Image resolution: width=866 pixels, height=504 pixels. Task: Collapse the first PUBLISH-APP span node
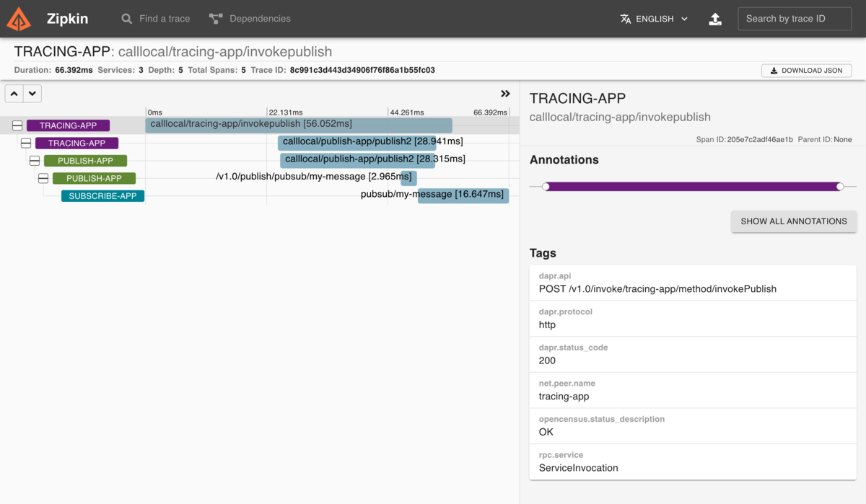(35, 161)
